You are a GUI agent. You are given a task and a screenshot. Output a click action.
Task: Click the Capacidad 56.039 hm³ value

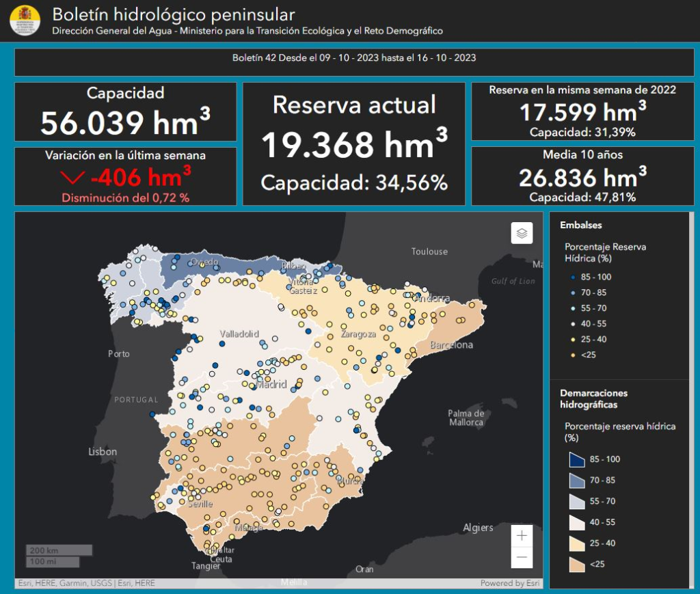tap(126, 122)
